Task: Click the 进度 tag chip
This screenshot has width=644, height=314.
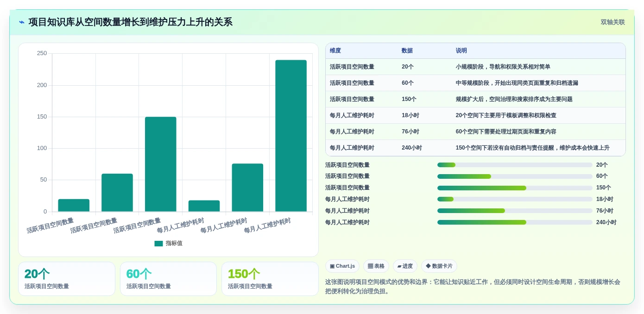Action: click(x=405, y=266)
